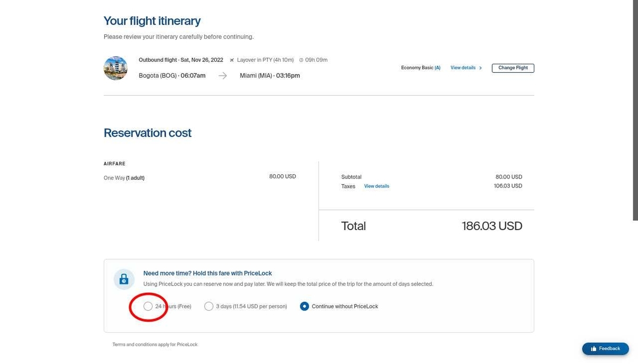Click the clock icon beside 09h 09m

[x=301, y=60]
